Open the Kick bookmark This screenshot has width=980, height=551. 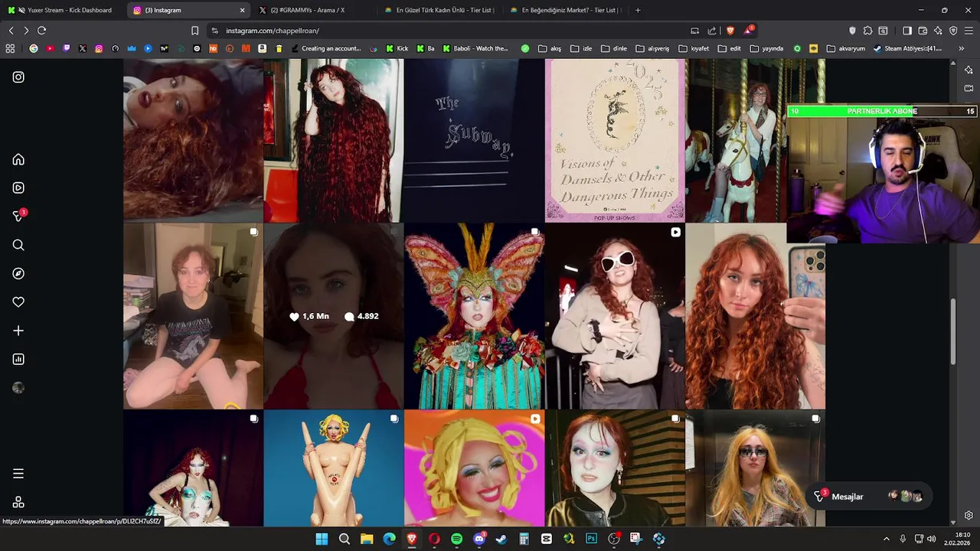click(397, 48)
